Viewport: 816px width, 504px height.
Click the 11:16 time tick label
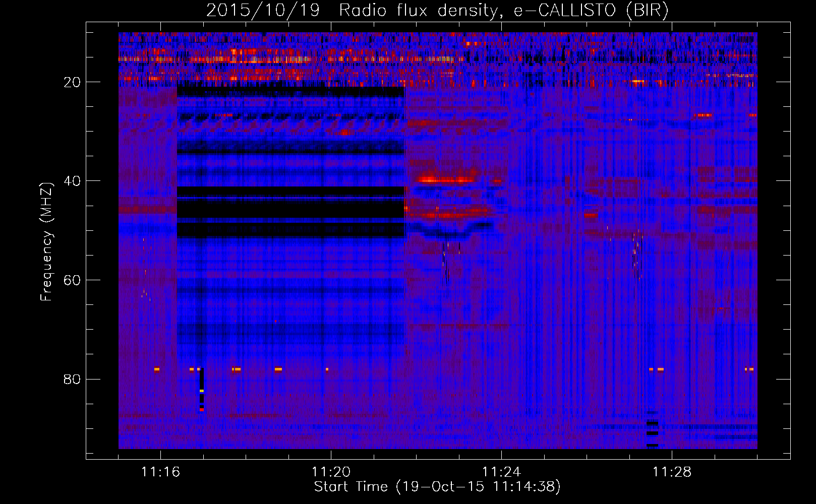tap(160, 472)
